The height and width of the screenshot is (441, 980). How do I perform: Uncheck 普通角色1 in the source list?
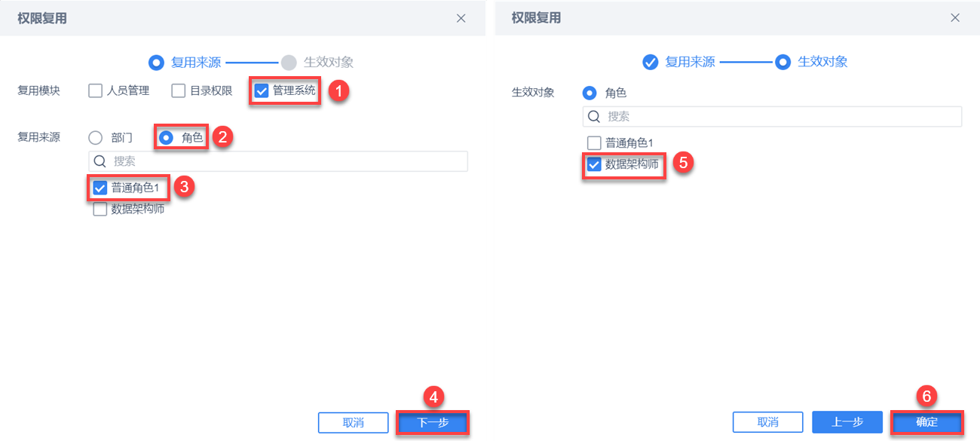(100, 188)
